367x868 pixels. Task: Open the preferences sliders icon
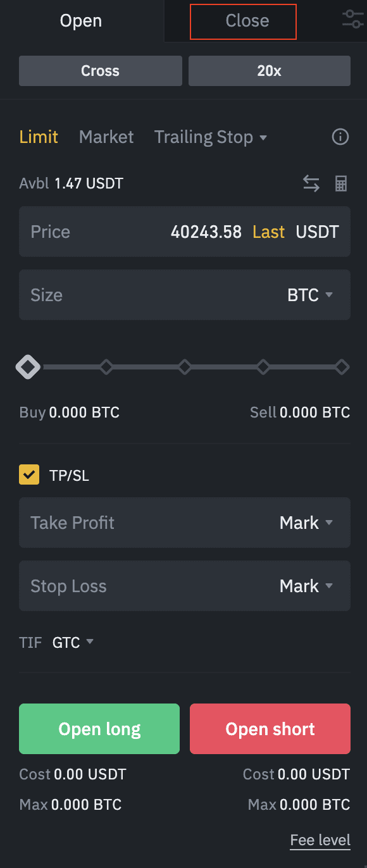click(352, 19)
